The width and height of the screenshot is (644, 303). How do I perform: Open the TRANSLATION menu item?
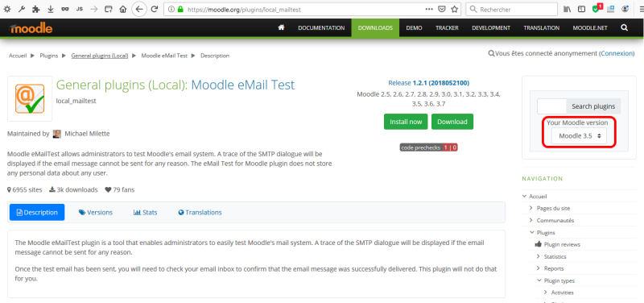pyautogui.click(x=541, y=28)
